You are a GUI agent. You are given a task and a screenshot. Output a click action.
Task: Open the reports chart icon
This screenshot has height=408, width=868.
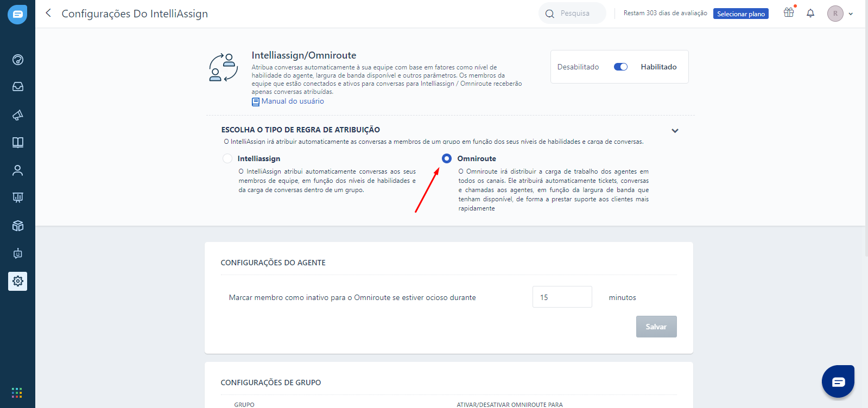point(18,197)
